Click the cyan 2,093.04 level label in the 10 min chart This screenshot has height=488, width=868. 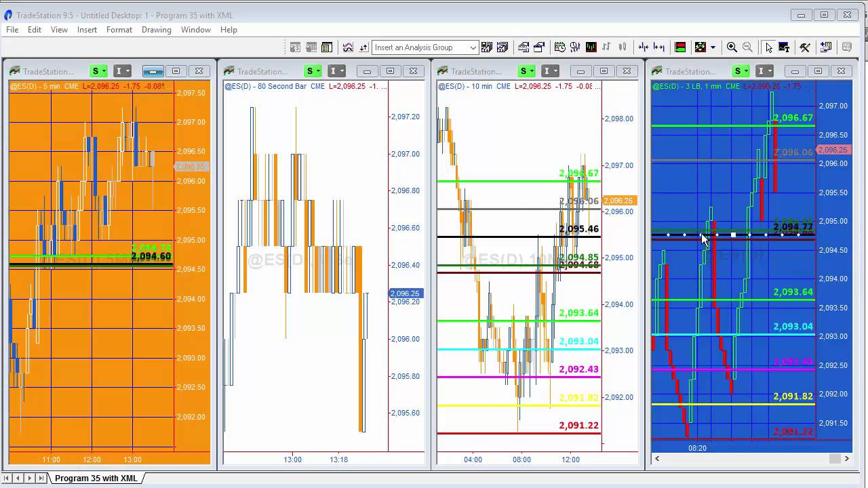[x=578, y=341]
